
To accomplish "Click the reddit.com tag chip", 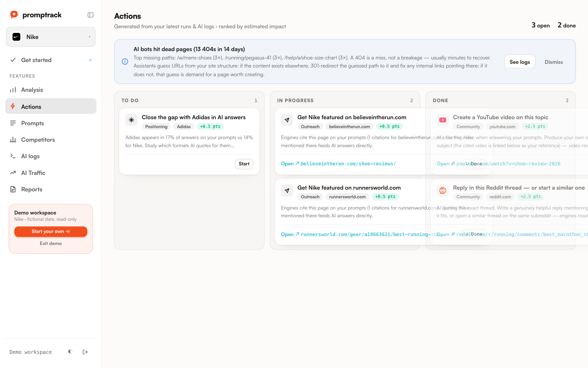I will (x=500, y=197).
